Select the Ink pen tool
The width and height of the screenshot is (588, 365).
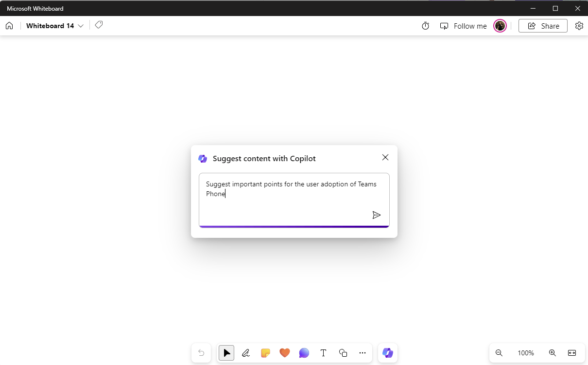(x=245, y=353)
